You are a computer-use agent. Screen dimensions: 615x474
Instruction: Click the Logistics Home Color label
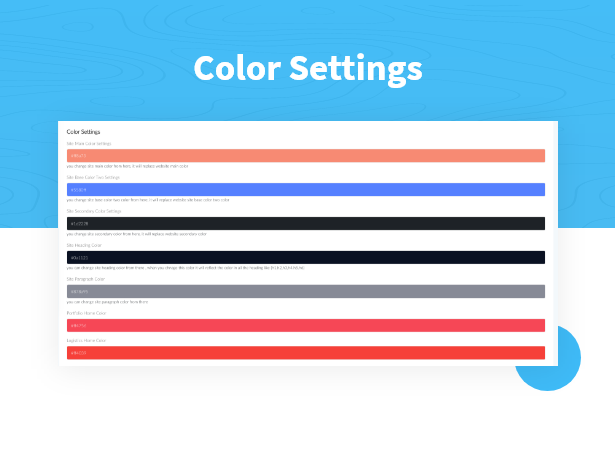click(86, 340)
